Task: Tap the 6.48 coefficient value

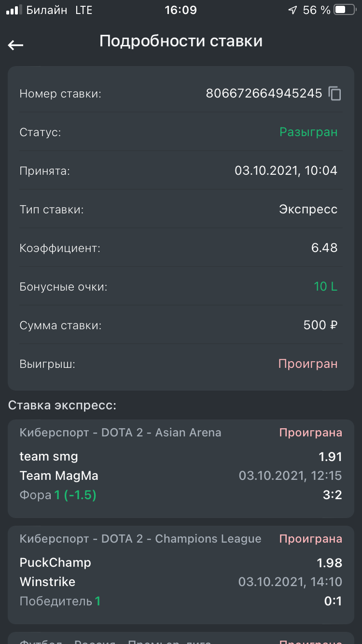Action: click(324, 248)
